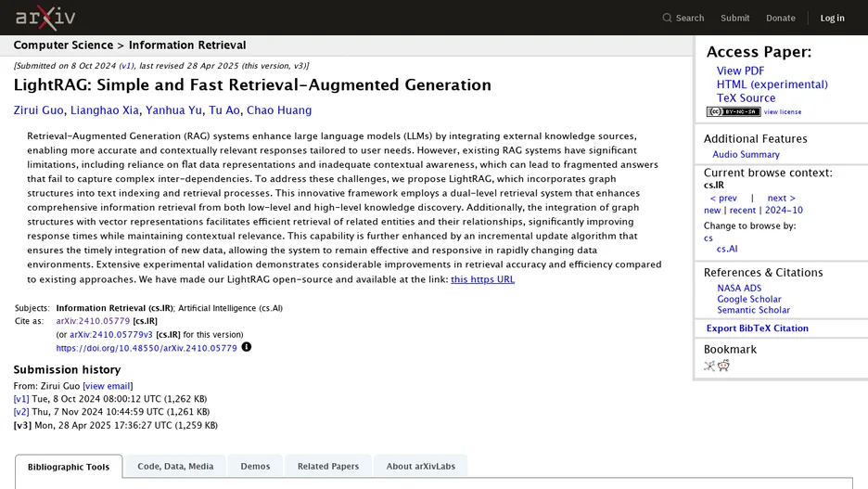Follow 'this https URL' link in abstract
Screen dimensions: 868x489
483,279
